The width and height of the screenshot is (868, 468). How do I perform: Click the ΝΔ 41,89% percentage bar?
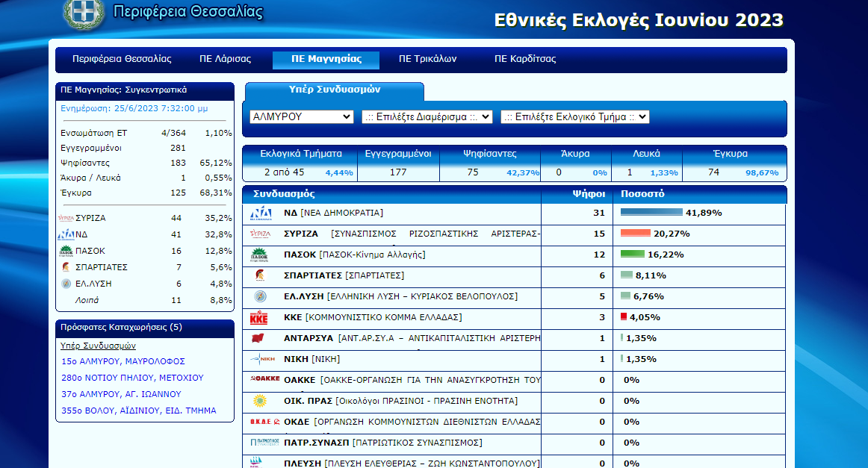(x=651, y=213)
